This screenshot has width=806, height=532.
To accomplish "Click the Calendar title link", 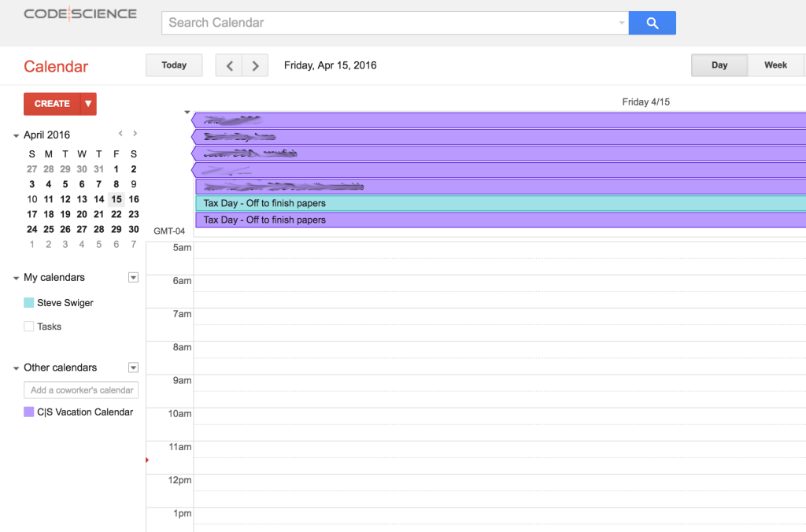I will [x=56, y=66].
